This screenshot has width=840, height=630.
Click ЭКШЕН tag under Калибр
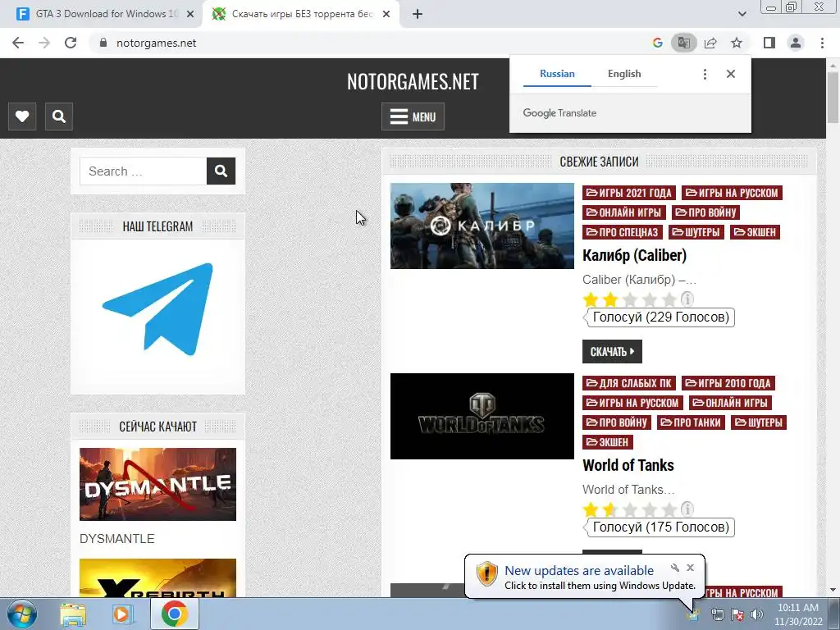755,232
